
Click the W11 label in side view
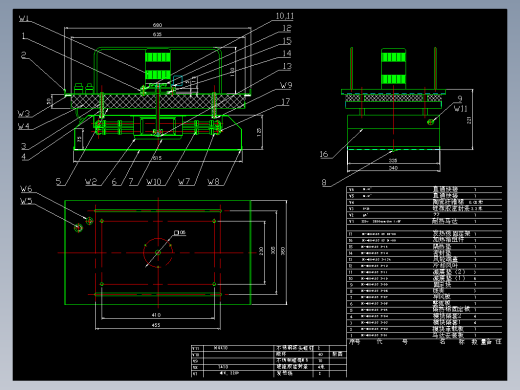[461, 109]
